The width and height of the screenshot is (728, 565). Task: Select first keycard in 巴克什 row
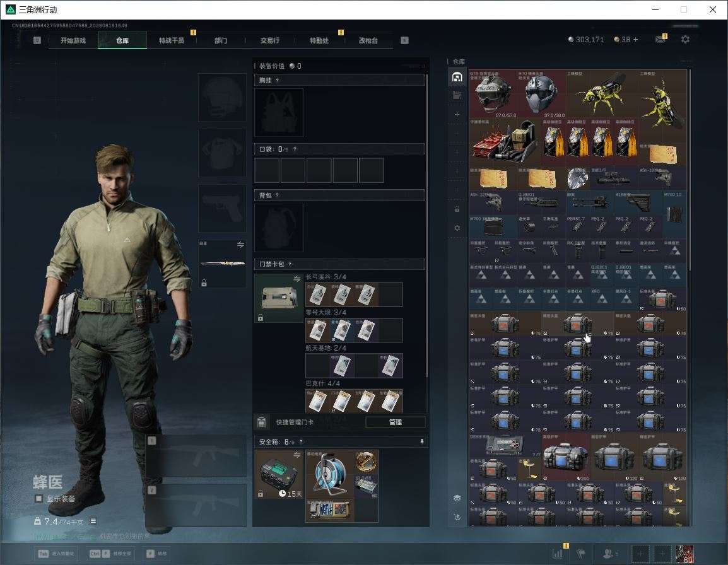[x=317, y=400]
